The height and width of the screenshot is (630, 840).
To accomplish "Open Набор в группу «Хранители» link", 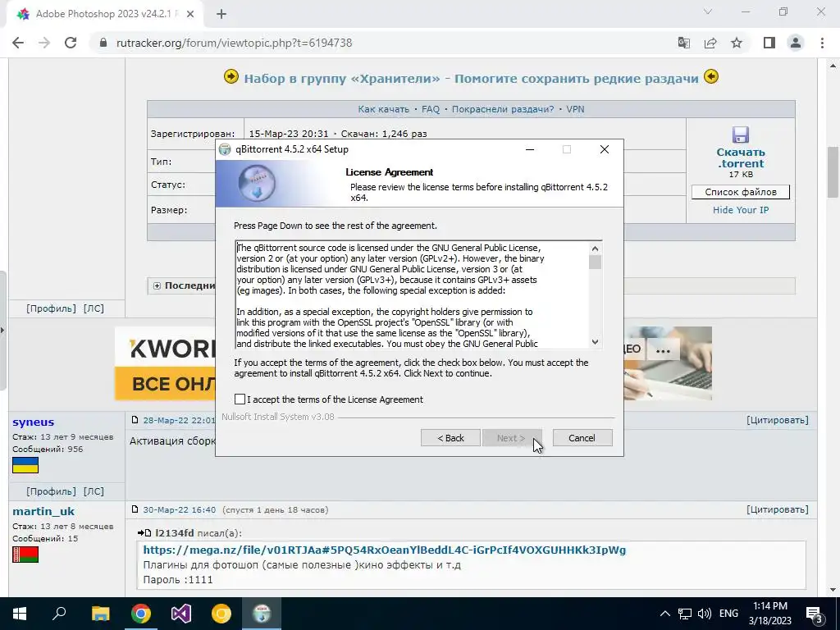I will pos(471,79).
